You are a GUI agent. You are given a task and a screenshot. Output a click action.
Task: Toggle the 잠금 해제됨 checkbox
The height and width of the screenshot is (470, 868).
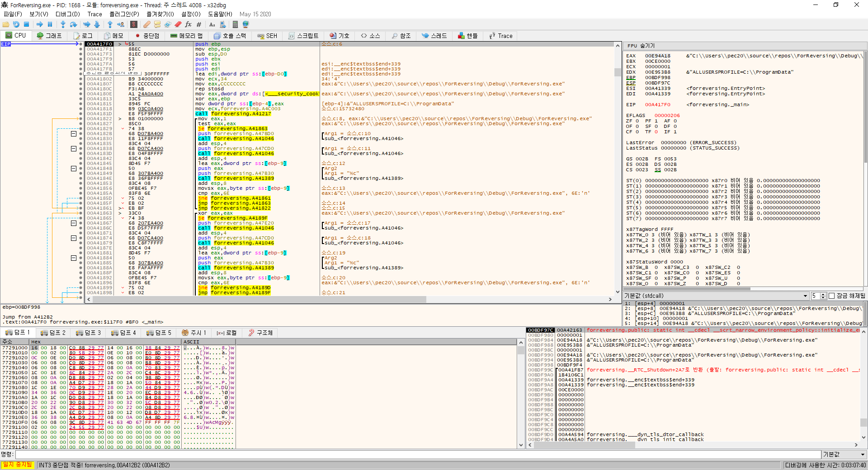pos(831,296)
